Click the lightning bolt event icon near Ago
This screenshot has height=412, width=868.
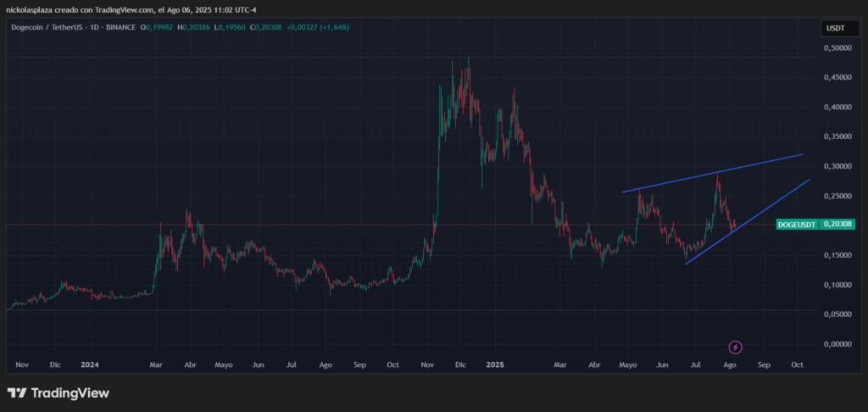(x=735, y=348)
